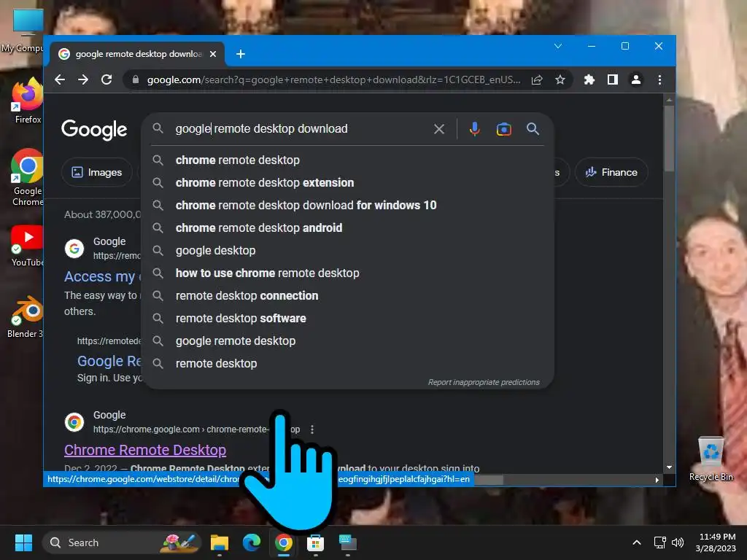Open Chrome's side panel icon
Viewport: 747px width, 560px height.
pyautogui.click(x=613, y=79)
